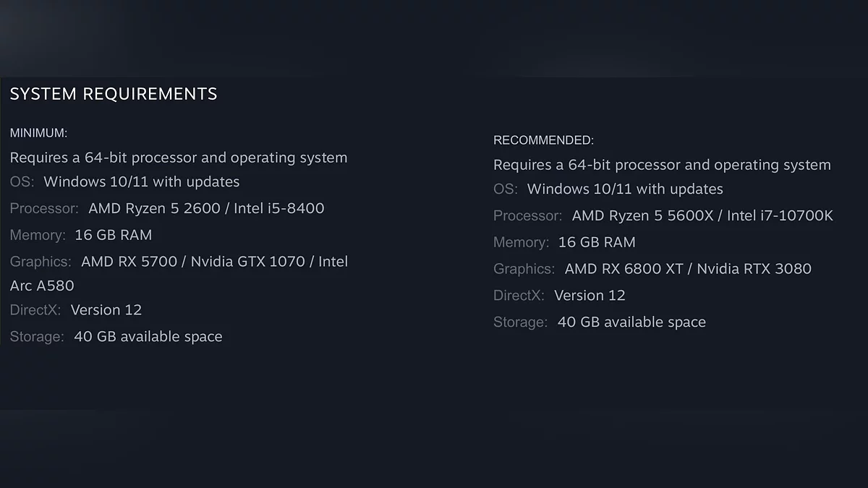Click the MINIMUM: section label
Image resolution: width=868 pixels, height=488 pixels.
point(38,133)
